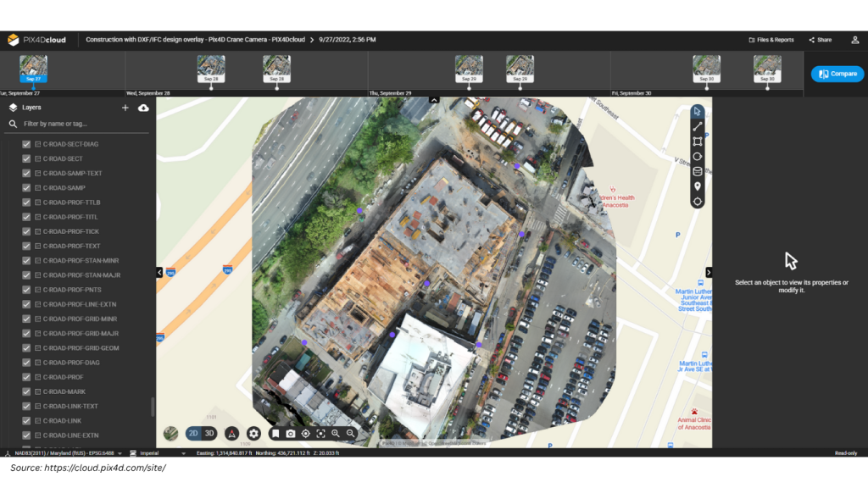Reset map orientation to north

click(232, 434)
